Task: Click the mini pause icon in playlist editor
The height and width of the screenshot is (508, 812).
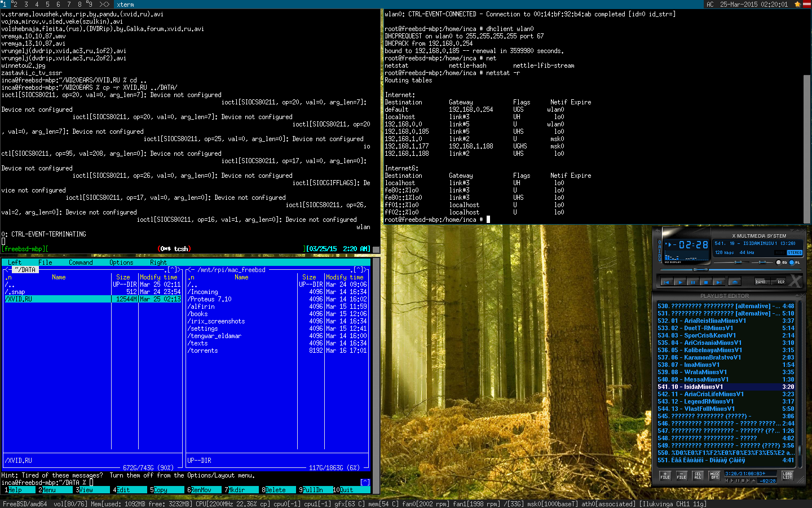Action: [x=738, y=481]
